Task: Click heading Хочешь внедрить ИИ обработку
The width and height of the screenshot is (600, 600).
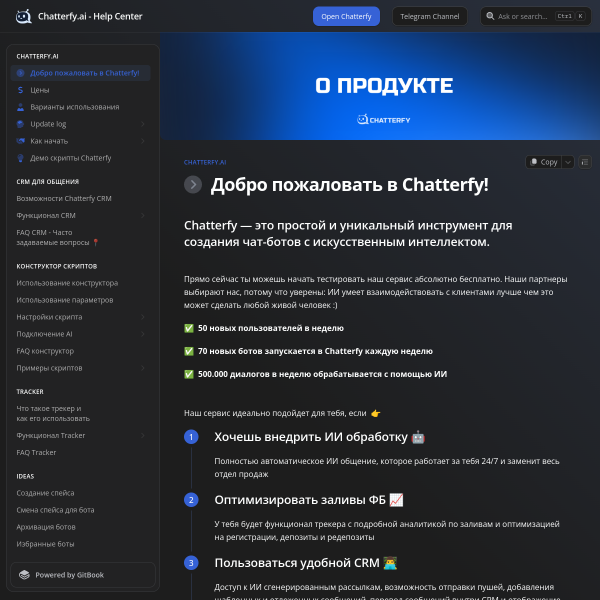Action: click(x=319, y=437)
